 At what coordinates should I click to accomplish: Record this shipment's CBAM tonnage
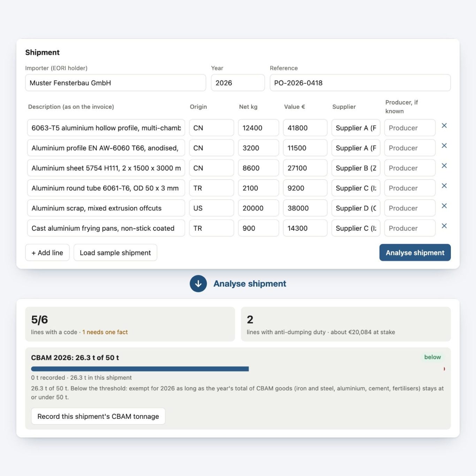tap(98, 416)
